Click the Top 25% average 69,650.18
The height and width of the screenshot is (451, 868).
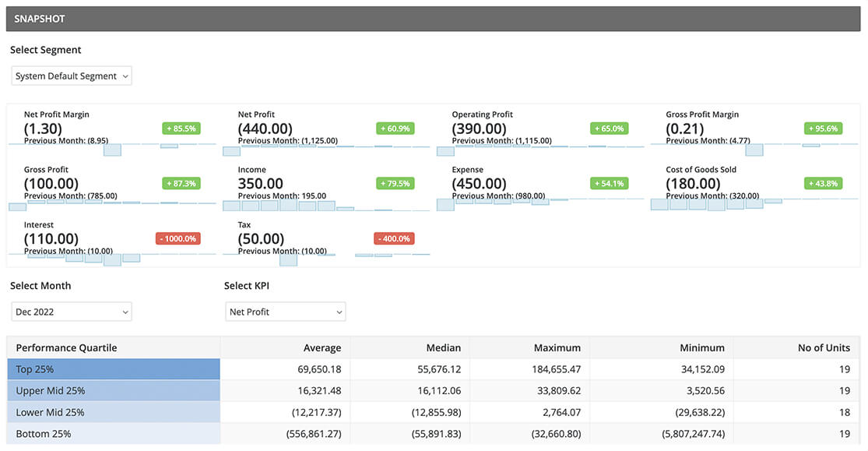[x=319, y=369]
